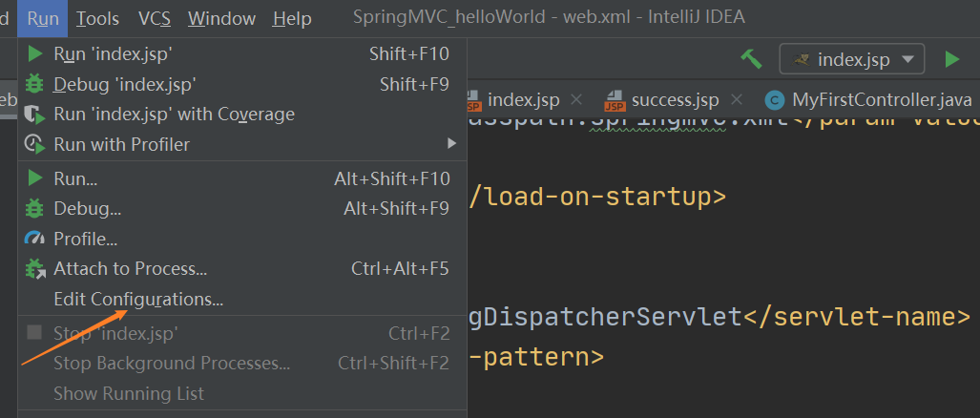Click the JSP file icon on success.jsp tab
This screenshot has height=418, width=980.
pos(615,99)
